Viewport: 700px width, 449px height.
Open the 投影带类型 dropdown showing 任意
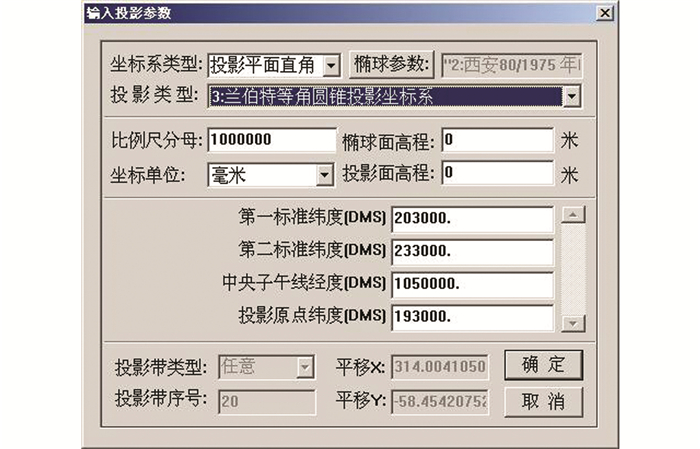305,367
